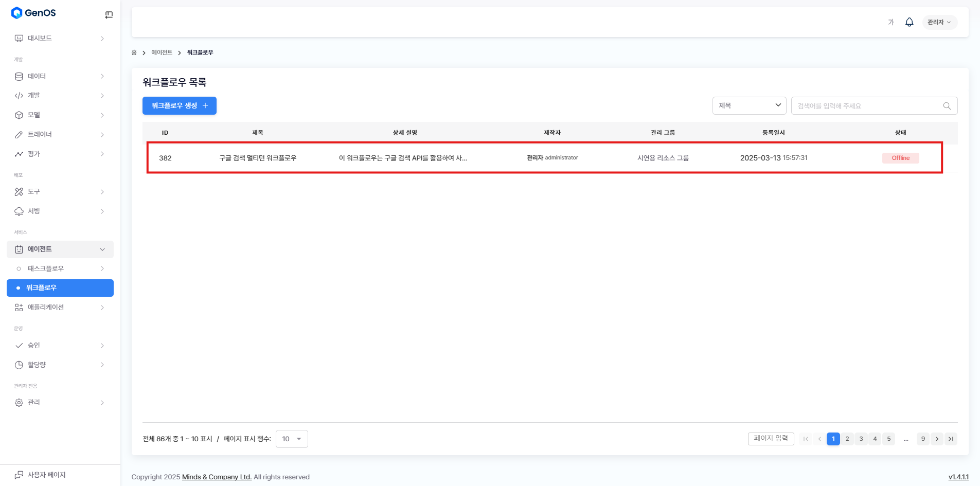Click the notification bell icon
The image size is (980, 486).
pyautogui.click(x=909, y=22)
